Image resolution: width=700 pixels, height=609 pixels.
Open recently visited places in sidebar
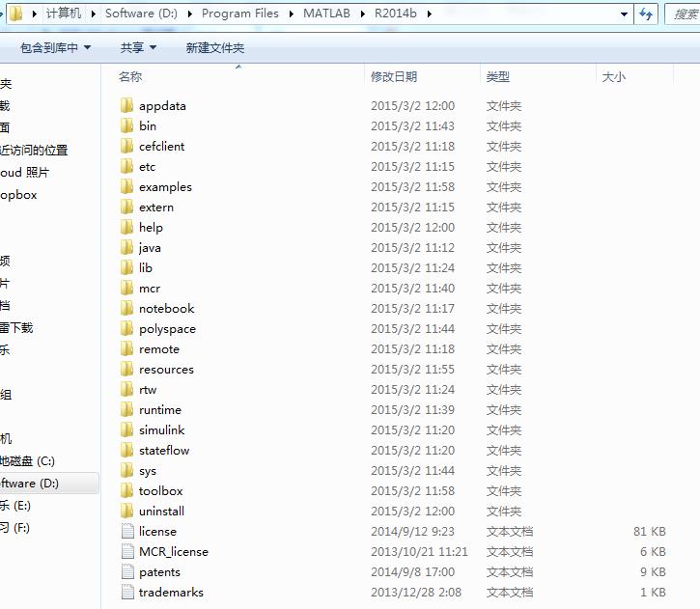click(34, 150)
